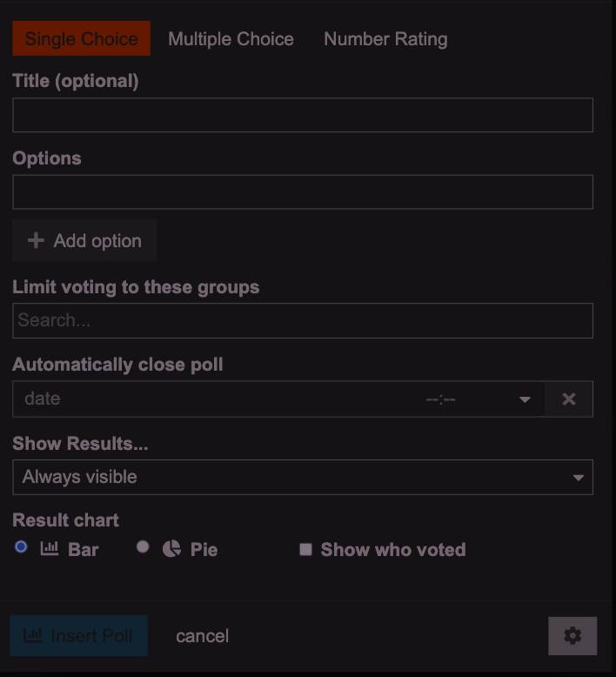Select the Pie radio button
The image size is (616, 677).
(x=143, y=546)
